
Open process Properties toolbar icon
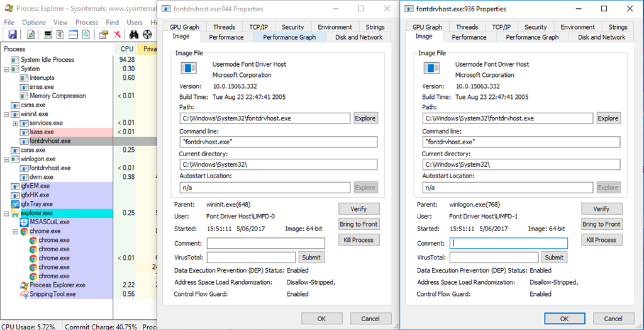pos(104,35)
